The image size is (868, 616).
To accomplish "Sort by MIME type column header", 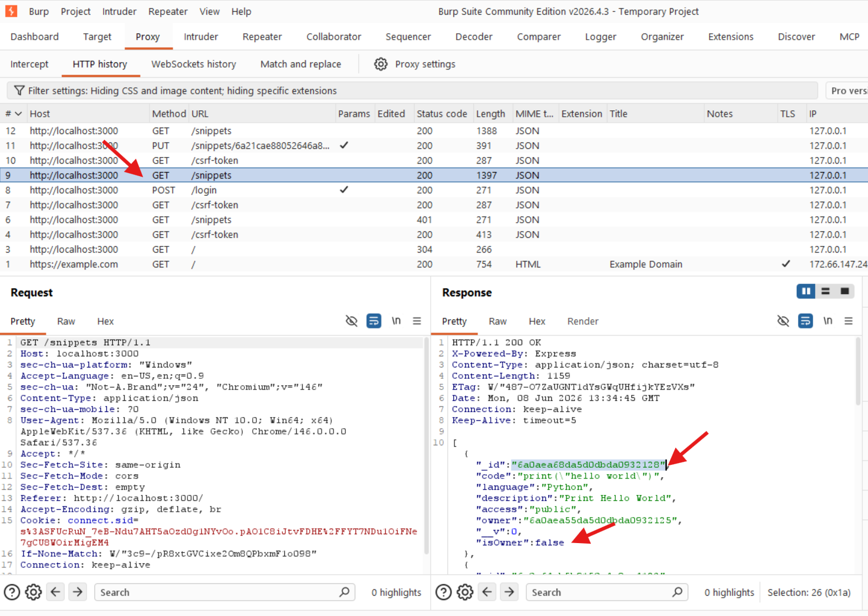I will point(535,114).
